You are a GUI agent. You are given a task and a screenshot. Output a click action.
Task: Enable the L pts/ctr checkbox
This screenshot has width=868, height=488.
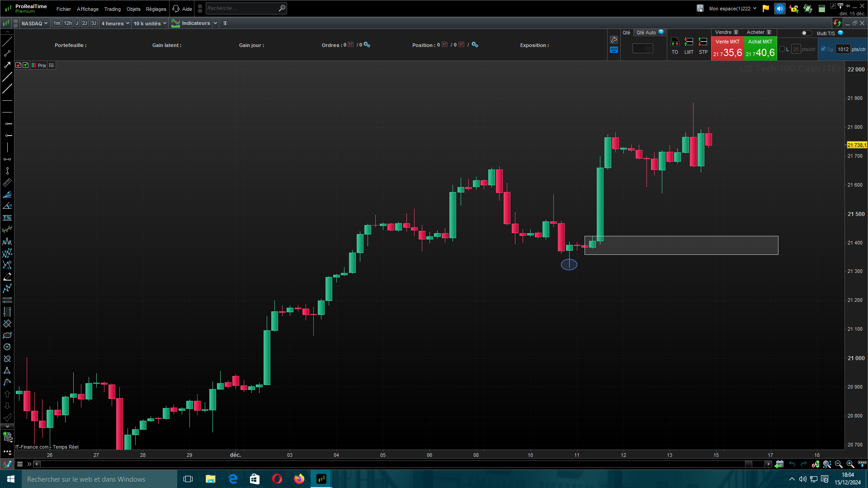click(x=782, y=49)
